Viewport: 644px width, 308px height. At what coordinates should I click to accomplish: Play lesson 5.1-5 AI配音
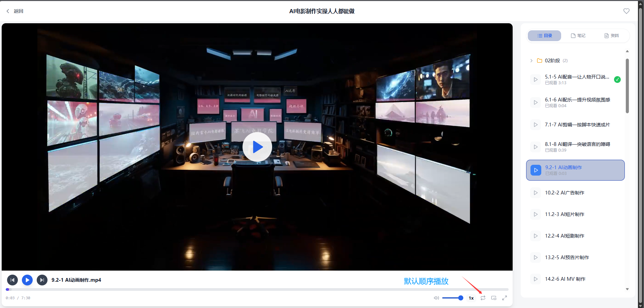(536, 80)
